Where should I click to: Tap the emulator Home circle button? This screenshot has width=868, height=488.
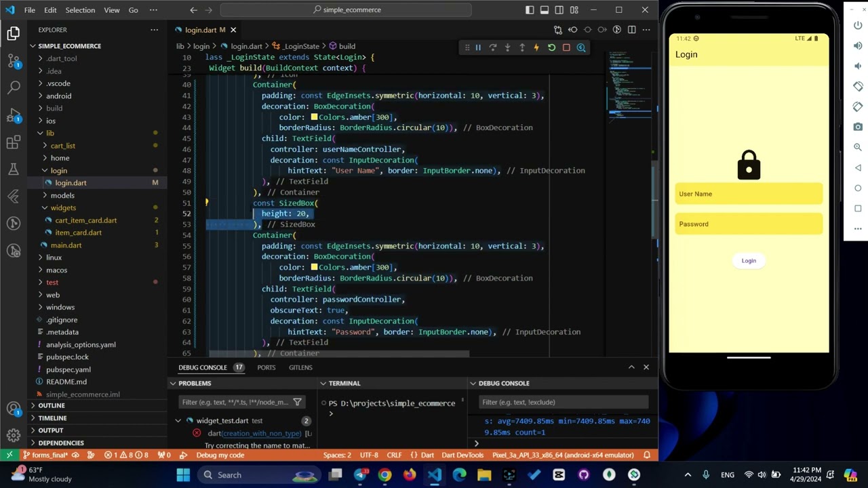click(x=858, y=188)
